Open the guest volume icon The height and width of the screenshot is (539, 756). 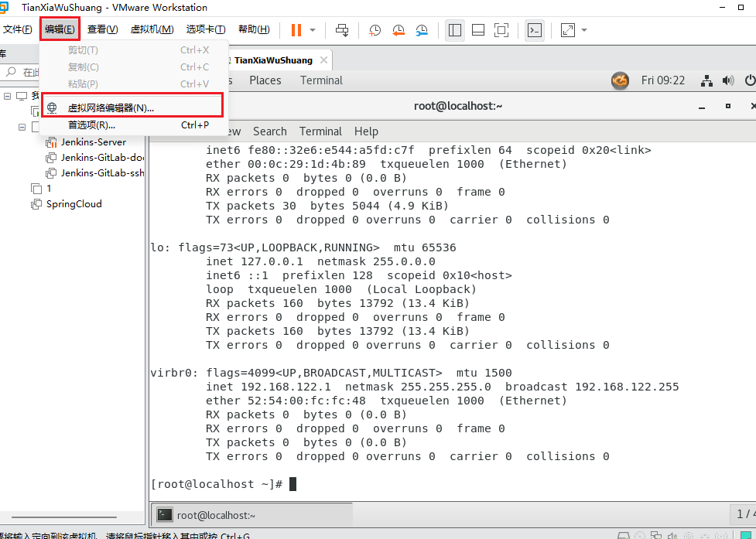(x=727, y=80)
